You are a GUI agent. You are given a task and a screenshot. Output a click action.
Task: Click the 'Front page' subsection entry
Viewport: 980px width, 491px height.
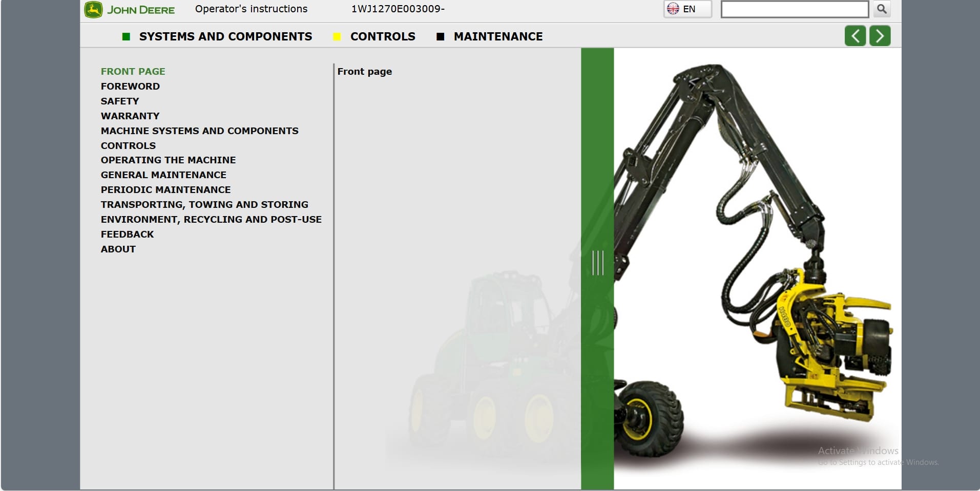pyautogui.click(x=365, y=72)
